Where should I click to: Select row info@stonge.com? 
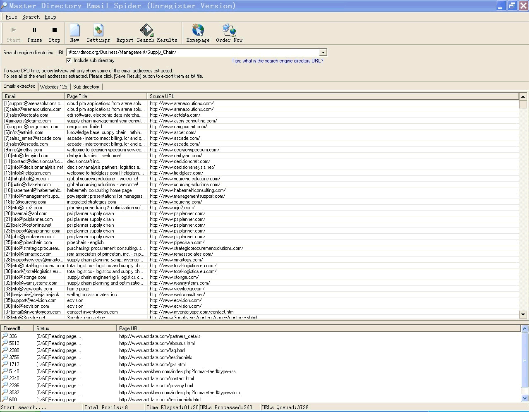[261, 277]
